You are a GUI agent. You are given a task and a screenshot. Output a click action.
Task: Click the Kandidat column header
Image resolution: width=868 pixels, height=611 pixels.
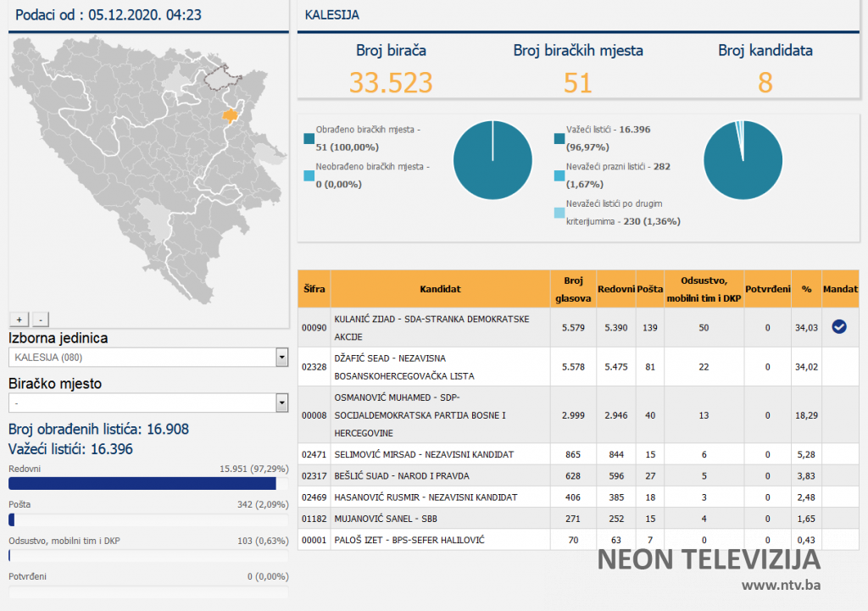pos(440,289)
